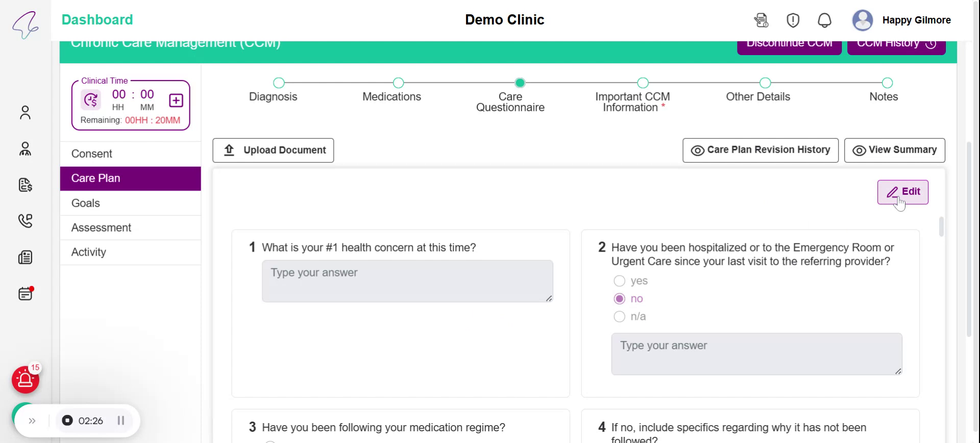This screenshot has height=443, width=980.
Task: Select the 'yes' radio option
Action: [x=619, y=281]
